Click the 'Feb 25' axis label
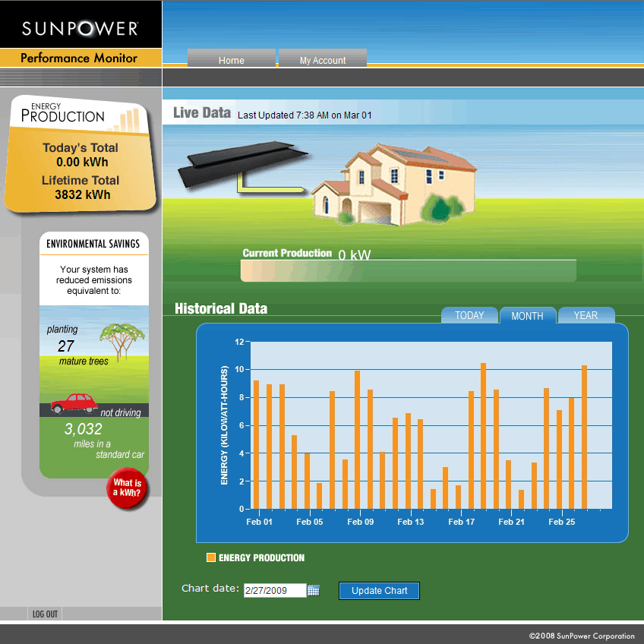 561,522
